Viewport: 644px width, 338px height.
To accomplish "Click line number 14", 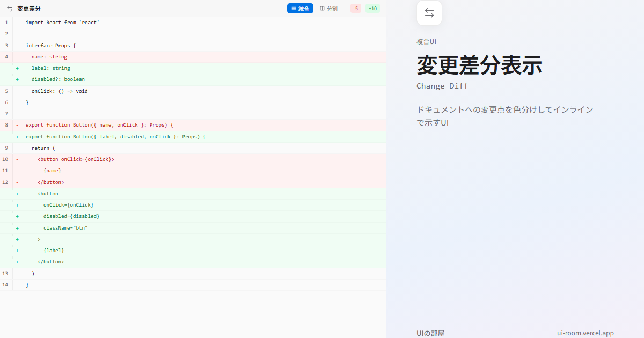I will (x=5, y=285).
